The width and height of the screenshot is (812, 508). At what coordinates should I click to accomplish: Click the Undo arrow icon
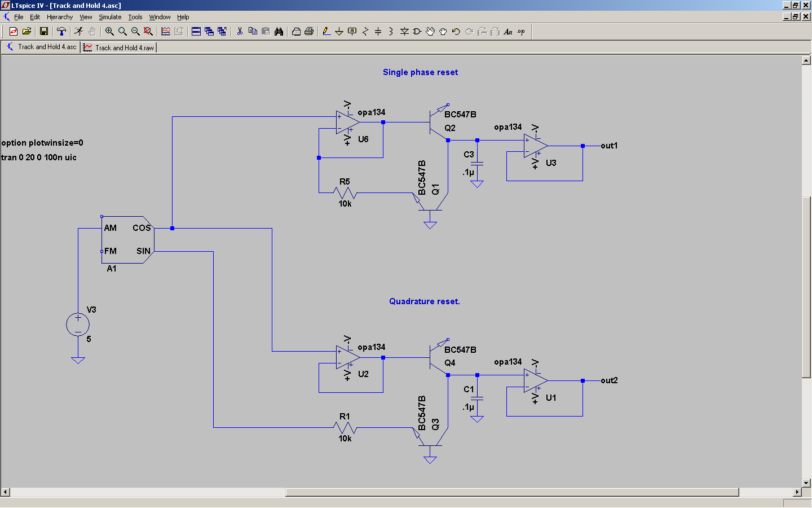(x=456, y=32)
